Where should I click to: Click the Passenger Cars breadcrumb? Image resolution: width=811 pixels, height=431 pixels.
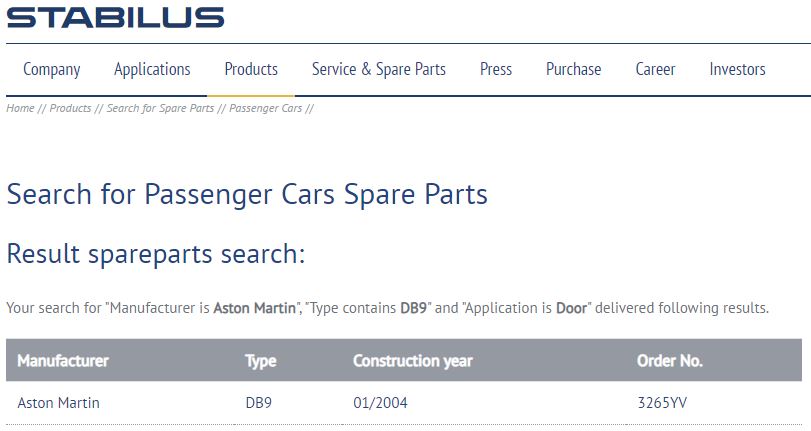[x=266, y=108]
